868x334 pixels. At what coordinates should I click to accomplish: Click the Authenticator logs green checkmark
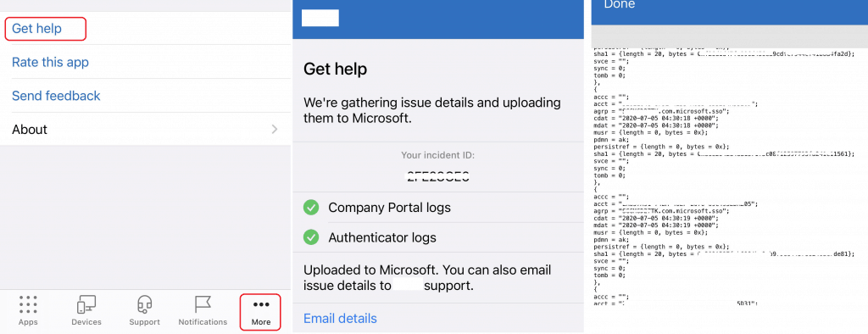click(311, 237)
